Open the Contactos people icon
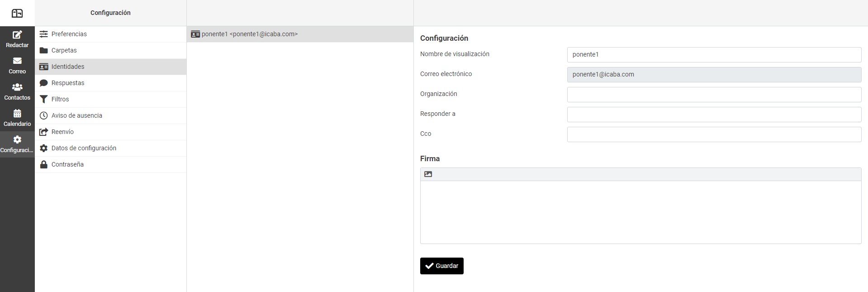The height and width of the screenshot is (292, 868). [x=17, y=87]
